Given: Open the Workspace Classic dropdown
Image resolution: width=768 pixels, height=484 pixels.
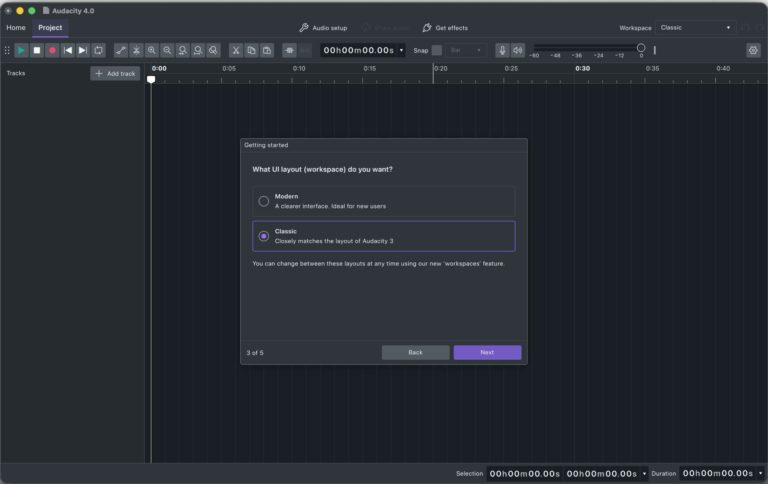Looking at the screenshot, I should (695, 28).
